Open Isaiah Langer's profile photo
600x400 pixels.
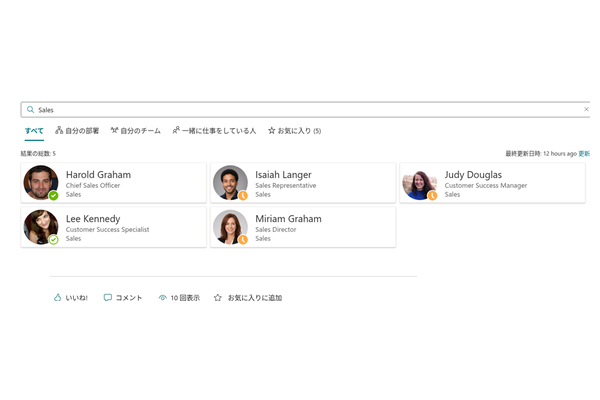(x=230, y=183)
